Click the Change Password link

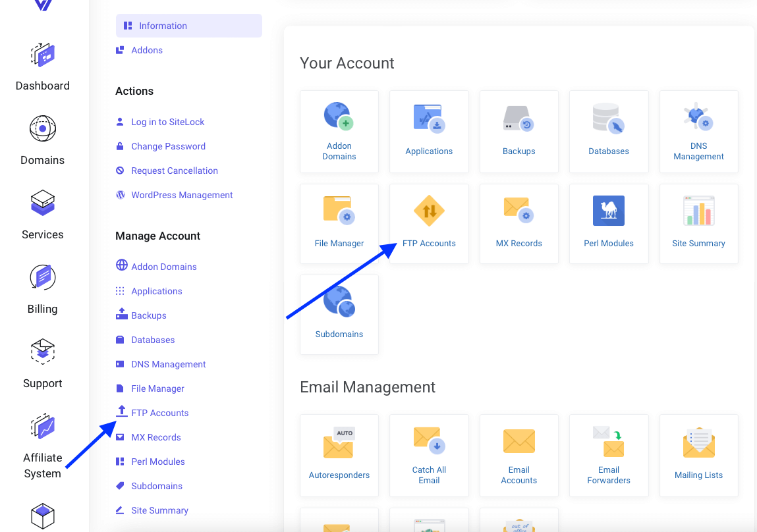coord(168,146)
